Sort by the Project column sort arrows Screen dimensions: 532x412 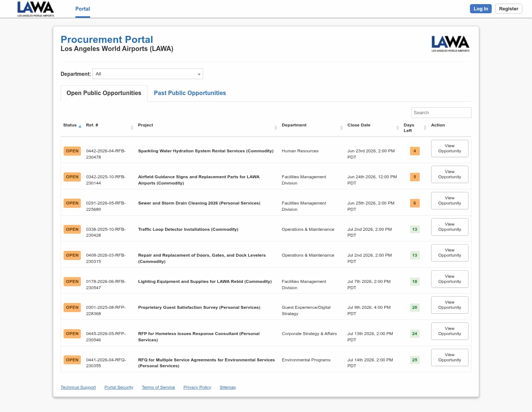point(276,128)
